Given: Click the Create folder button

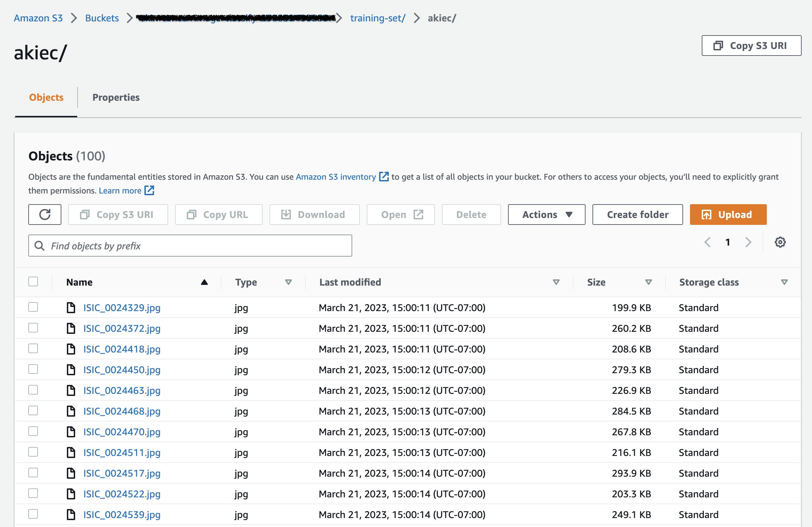Looking at the screenshot, I should click(638, 215).
